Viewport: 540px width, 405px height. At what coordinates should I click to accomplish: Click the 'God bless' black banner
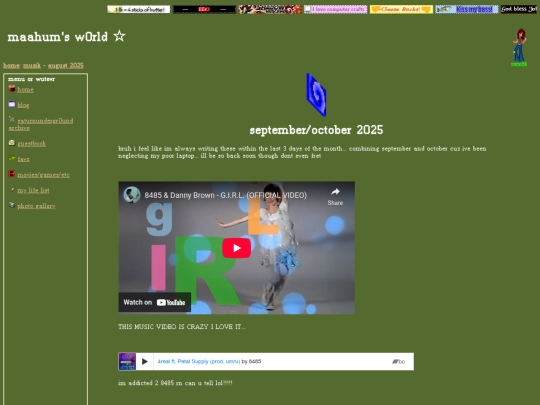[x=519, y=9]
